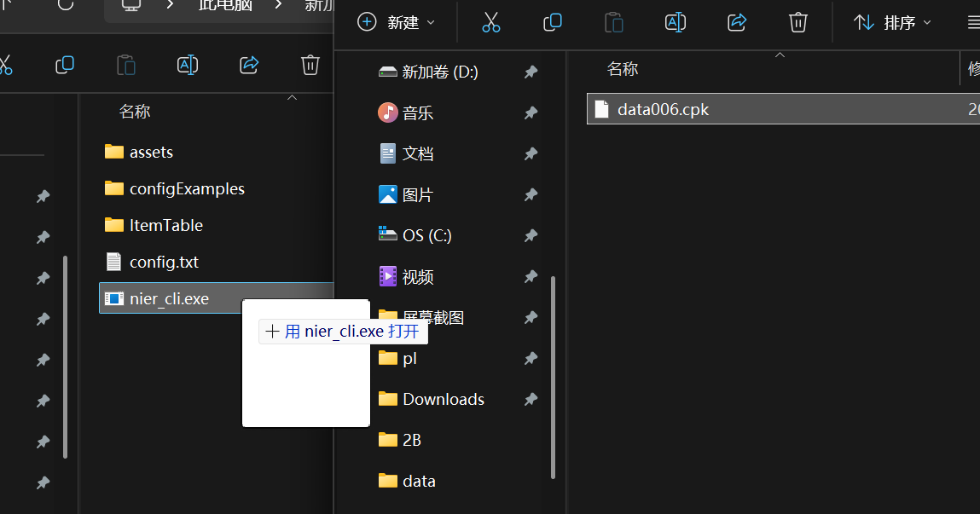Click the Share icon in the right window toolbar
Image resolution: width=980 pixels, height=514 pixels.
click(x=737, y=23)
